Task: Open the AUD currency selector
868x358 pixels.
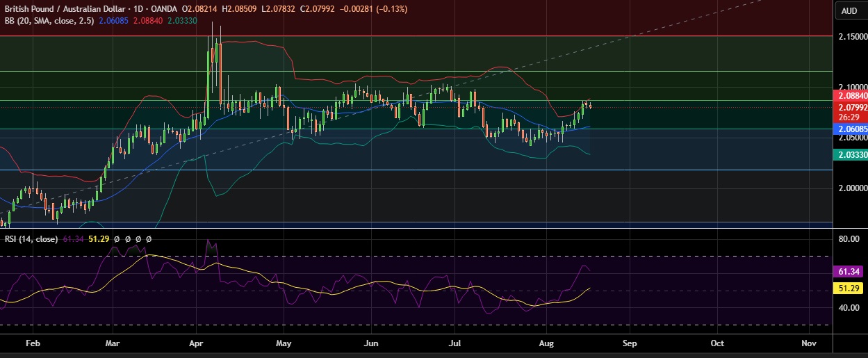Action: [x=849, y=10]
